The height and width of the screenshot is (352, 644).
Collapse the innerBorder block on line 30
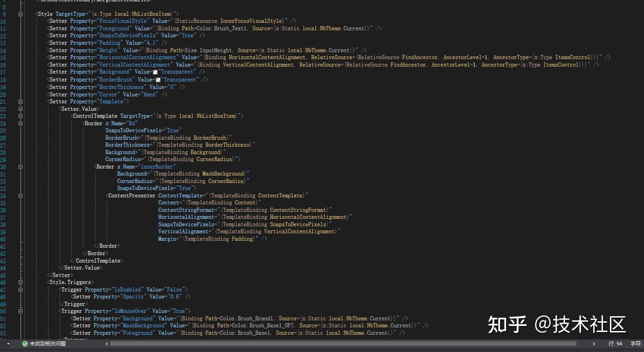21,167
